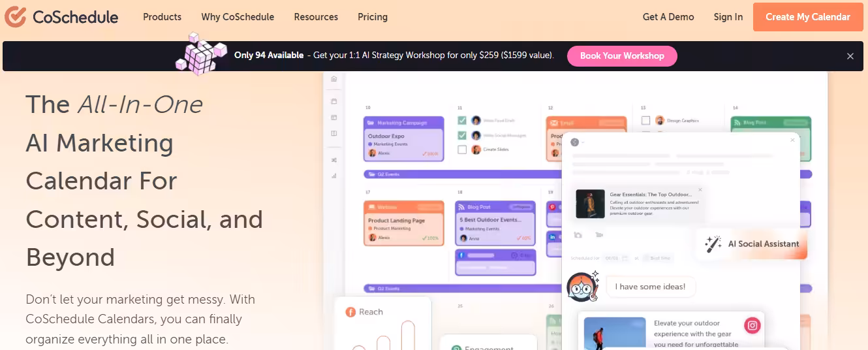868x350 pixels.
Task: Click the 100% completion on Product Landing Page
Action: pos(431,238)
